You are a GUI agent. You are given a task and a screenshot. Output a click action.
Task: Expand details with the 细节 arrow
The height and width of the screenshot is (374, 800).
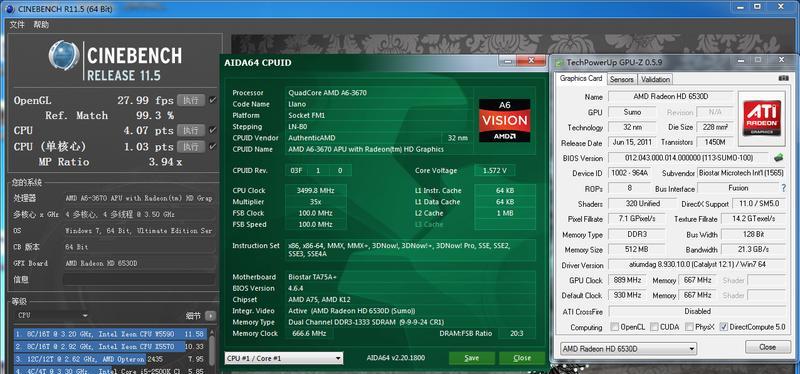(210, 316)
